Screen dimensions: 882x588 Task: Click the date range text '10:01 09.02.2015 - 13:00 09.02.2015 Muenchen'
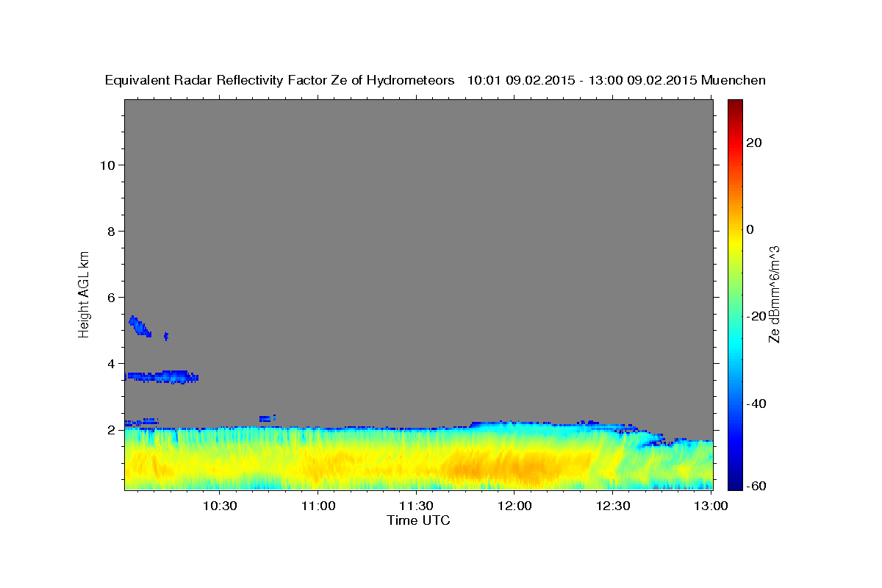617,81
